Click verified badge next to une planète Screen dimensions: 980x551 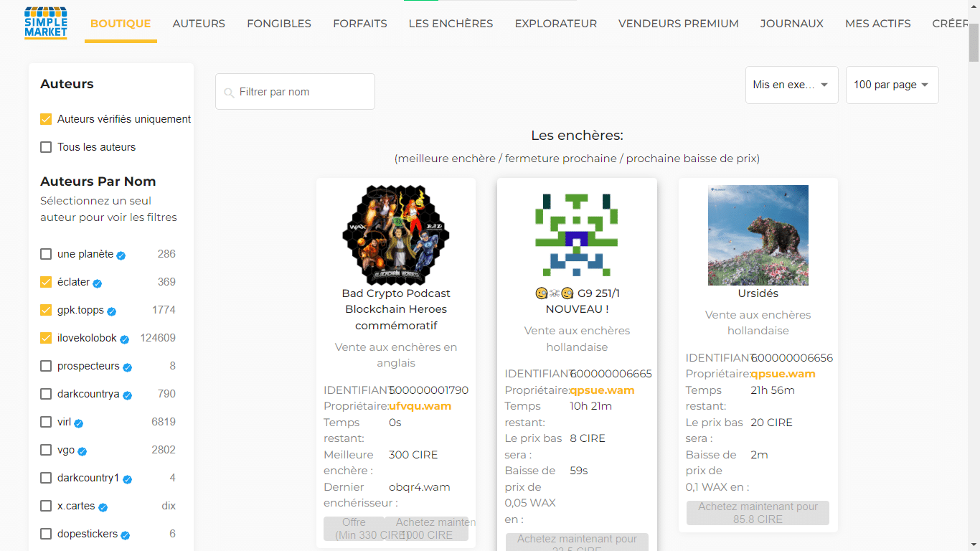tap(121, 255)
